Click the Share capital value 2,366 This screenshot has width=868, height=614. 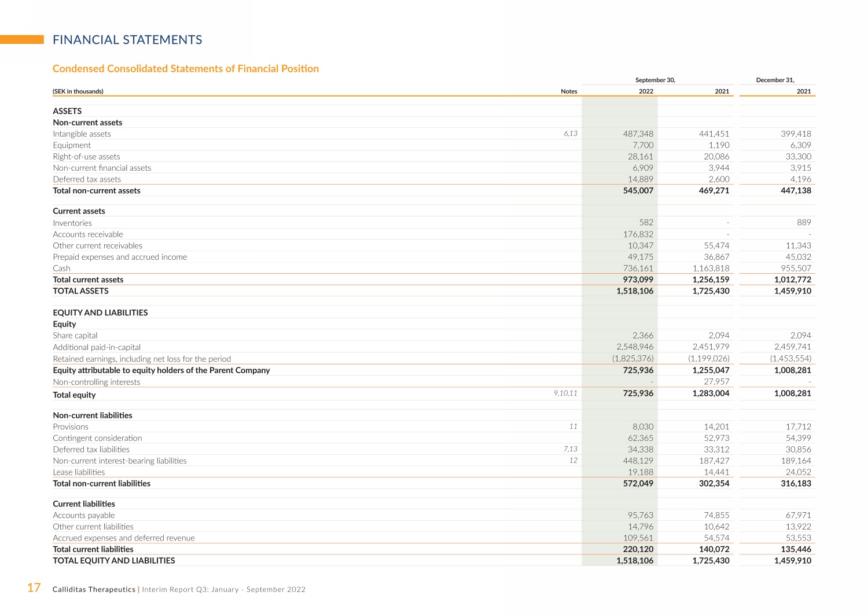pyautogui.click(x=643, y=336)
